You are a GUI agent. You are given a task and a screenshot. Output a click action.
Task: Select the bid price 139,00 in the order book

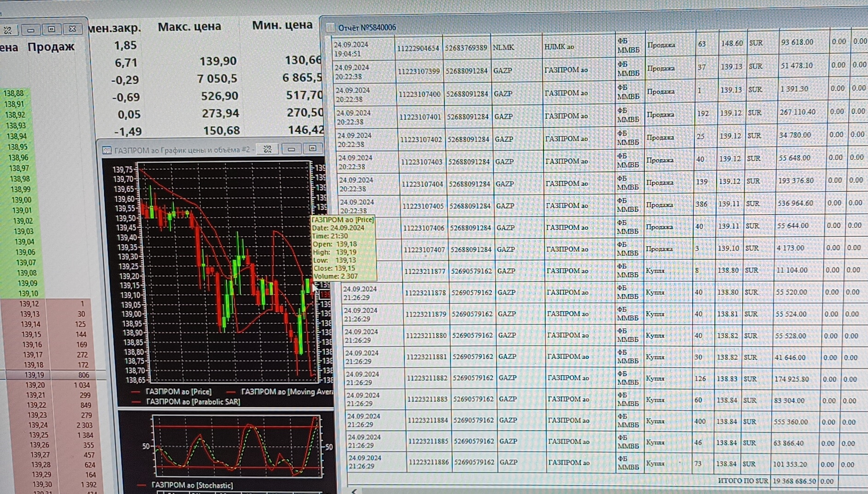[21, 200]
